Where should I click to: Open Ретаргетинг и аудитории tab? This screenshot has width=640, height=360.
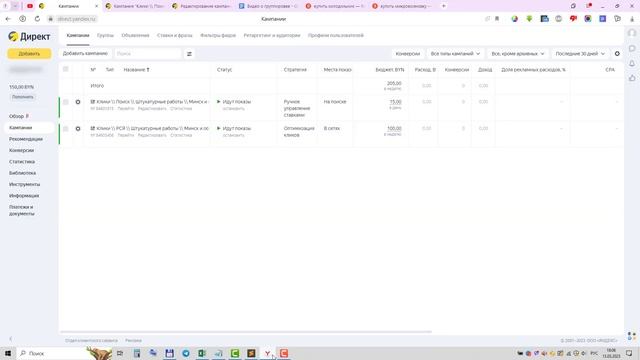[272, 36]
